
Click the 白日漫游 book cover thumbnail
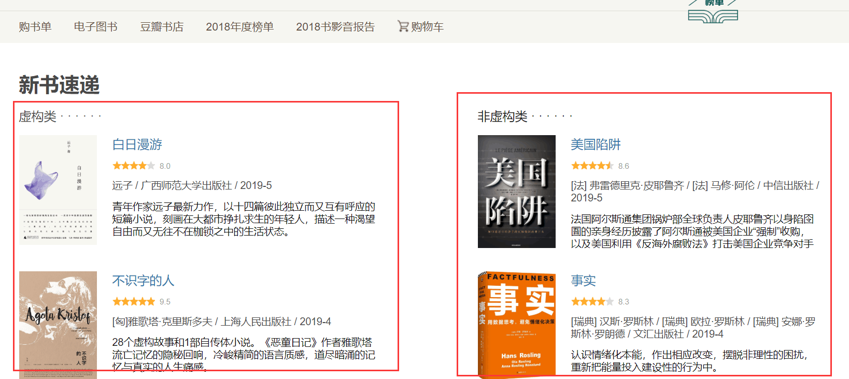(x=58, y=190)
